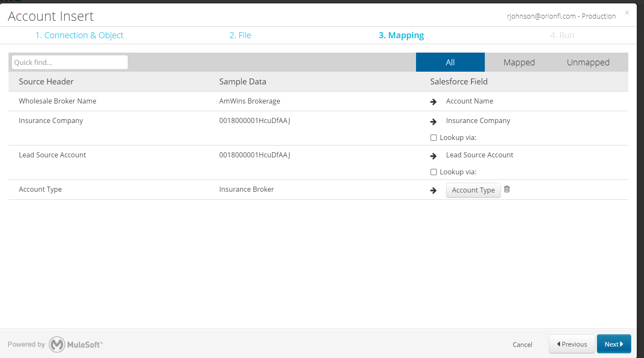The width and height of the screenshot is (644, 358).
Task: Click Insurance Company sample ID 0018000001HcuDfAAJ
Action: pyautogui.click(x=255, y=120)
